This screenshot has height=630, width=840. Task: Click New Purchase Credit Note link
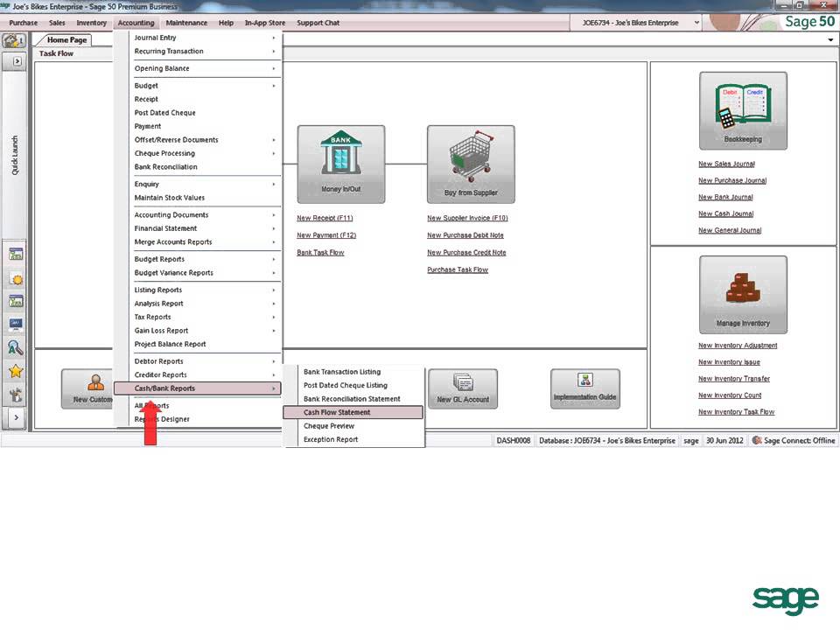pos(466,252)
